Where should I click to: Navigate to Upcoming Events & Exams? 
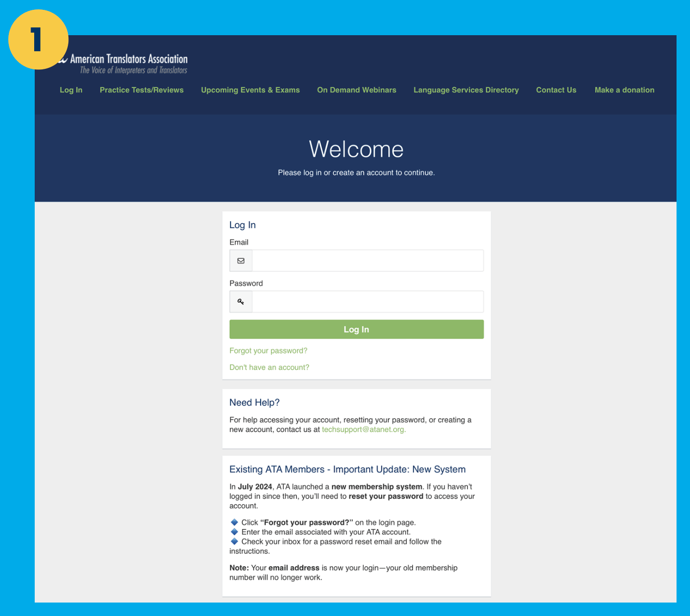pos(250,90)
